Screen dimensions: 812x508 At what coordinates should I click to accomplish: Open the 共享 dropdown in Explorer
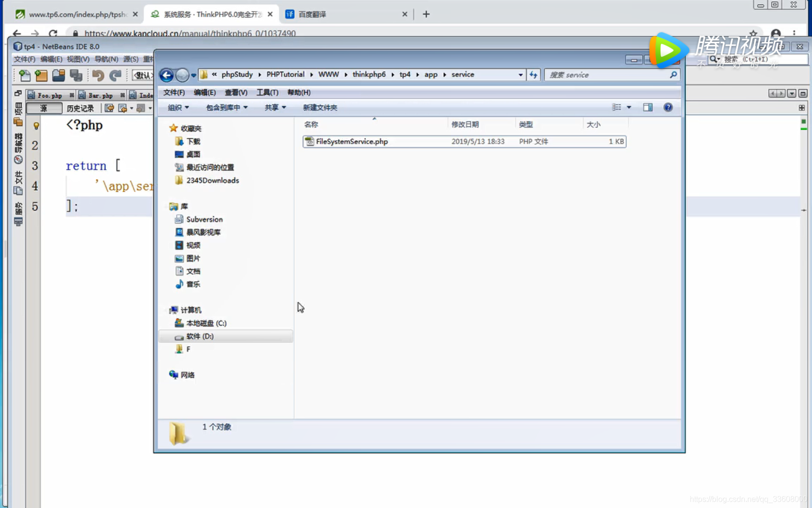click(275, 107)
